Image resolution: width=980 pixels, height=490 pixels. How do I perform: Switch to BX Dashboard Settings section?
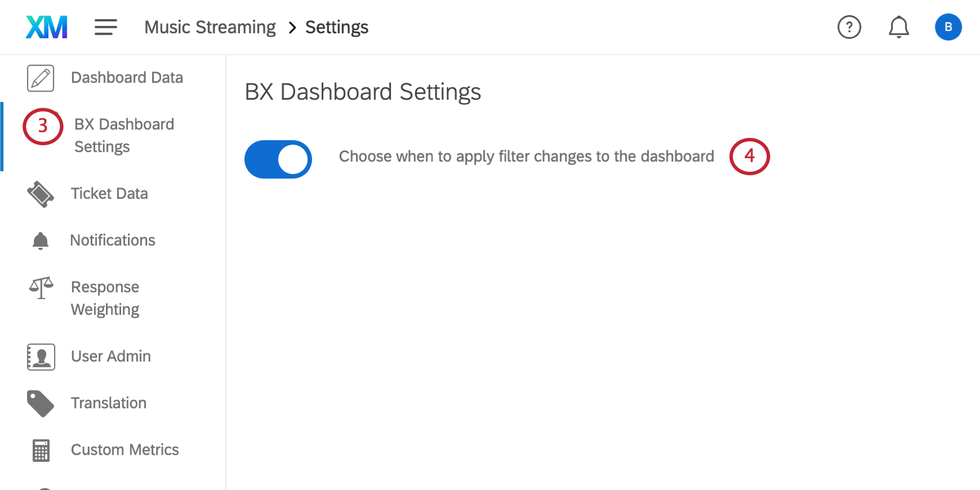tap(123, 135)
